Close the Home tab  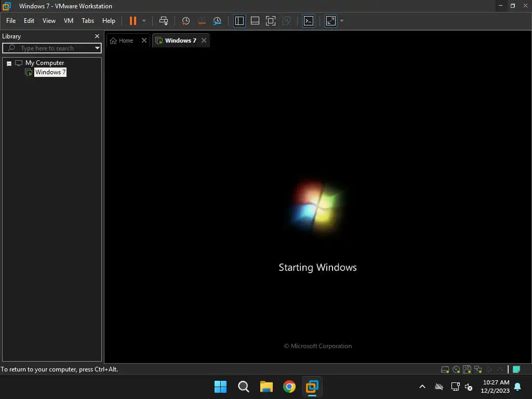click(x=144, y=41)
